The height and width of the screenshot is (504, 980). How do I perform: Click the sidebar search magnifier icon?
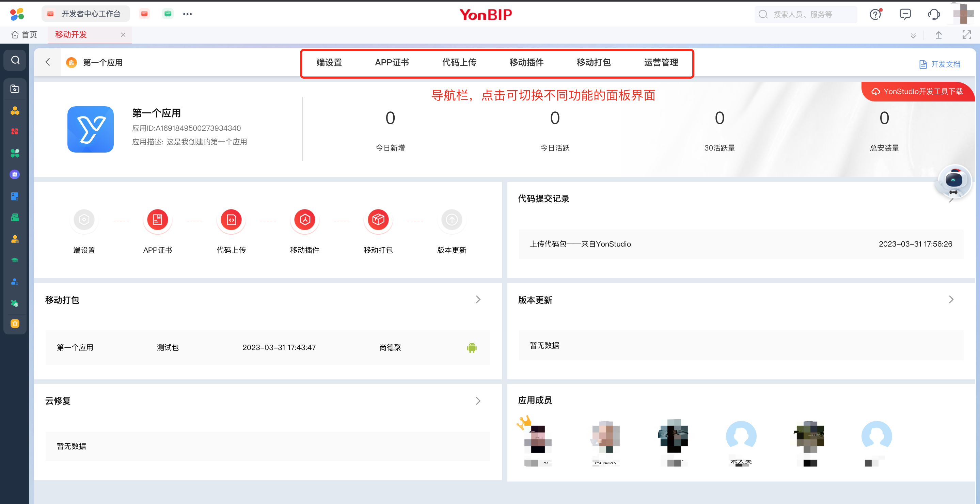coord(15,60)
